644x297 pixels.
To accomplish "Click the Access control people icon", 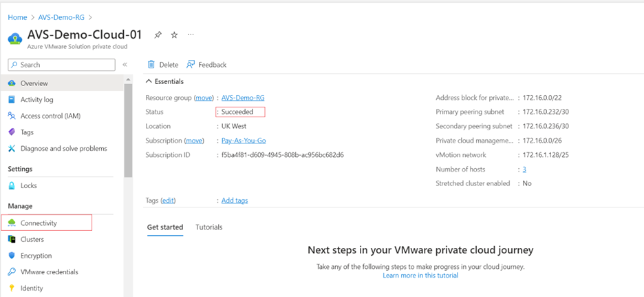I will point(12,116).
